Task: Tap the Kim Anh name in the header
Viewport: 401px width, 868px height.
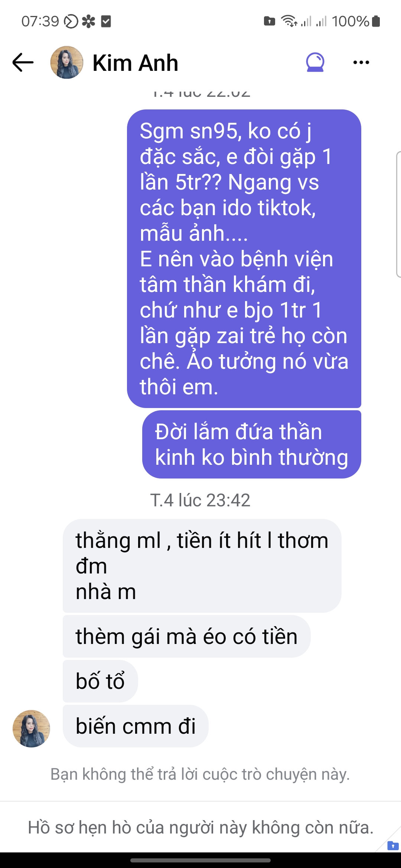Action: point(136,63)
